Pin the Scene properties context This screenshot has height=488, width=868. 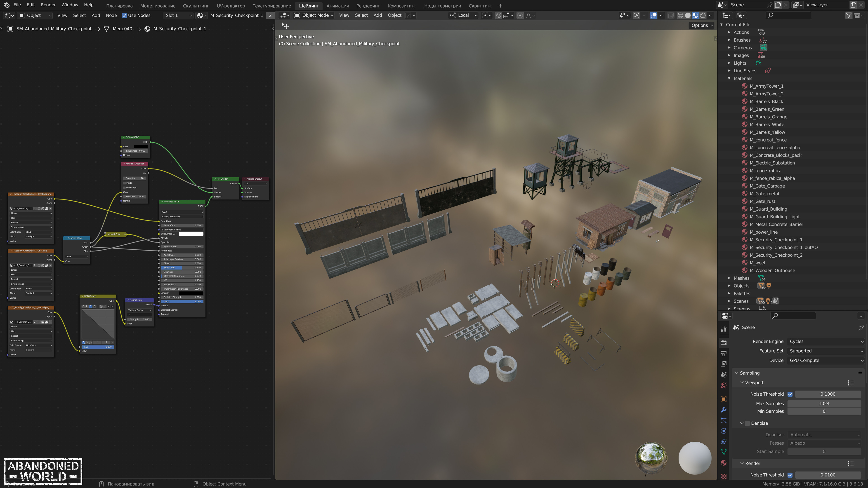coord(861,327)
